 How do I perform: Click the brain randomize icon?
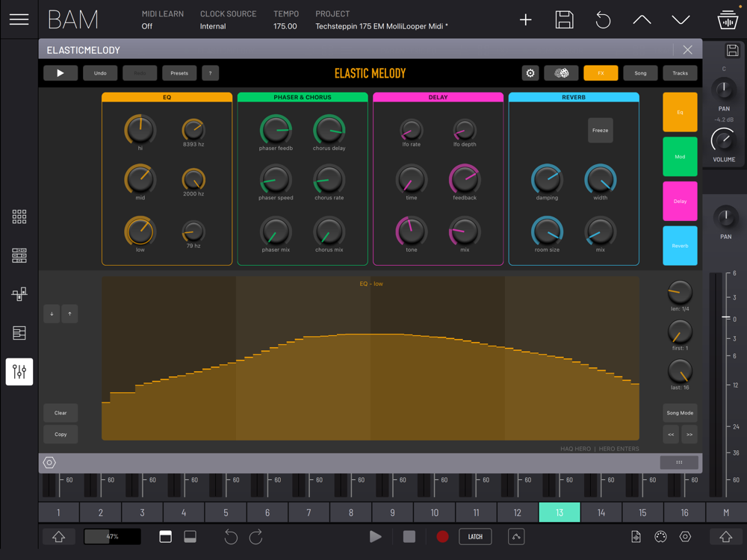[561, 73]
